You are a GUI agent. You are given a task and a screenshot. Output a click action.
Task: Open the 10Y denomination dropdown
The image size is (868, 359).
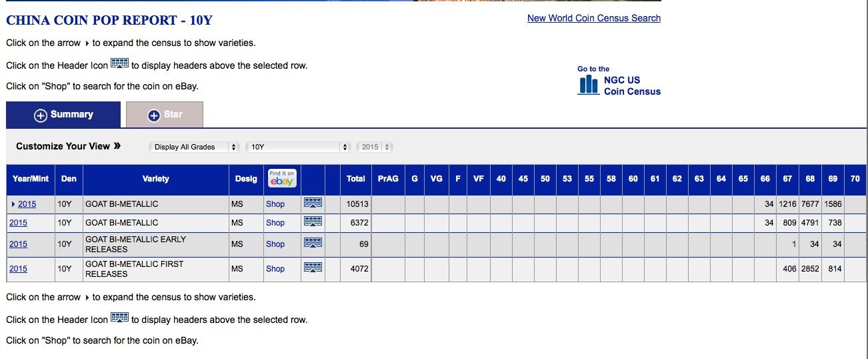[299, 147]
